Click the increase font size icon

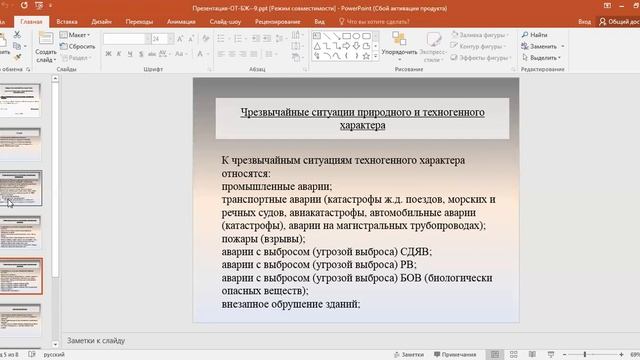(180, 39)
